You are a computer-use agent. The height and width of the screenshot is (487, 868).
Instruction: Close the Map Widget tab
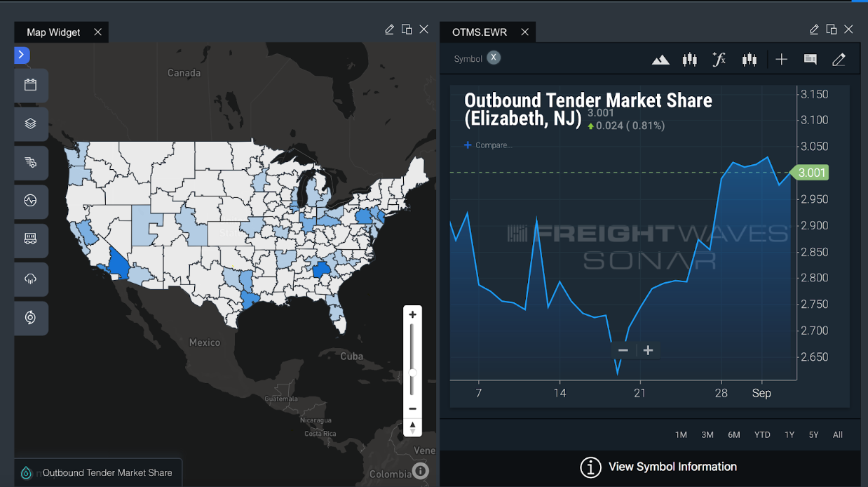(97, 32)
